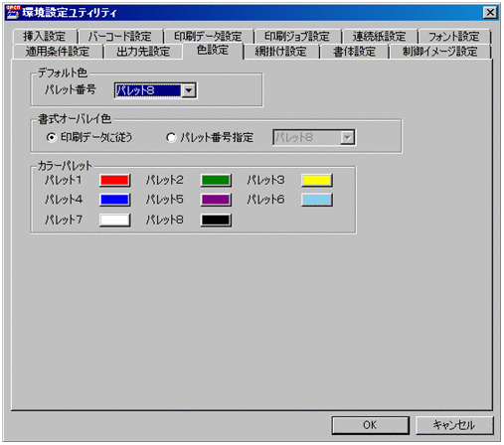Open the 連続紙設定 tab

coord(379,36)
